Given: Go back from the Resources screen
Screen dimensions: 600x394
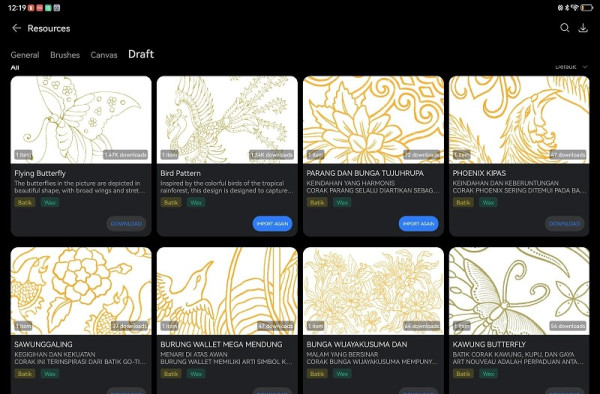Looking at the screenshot, I should [16, 28].
